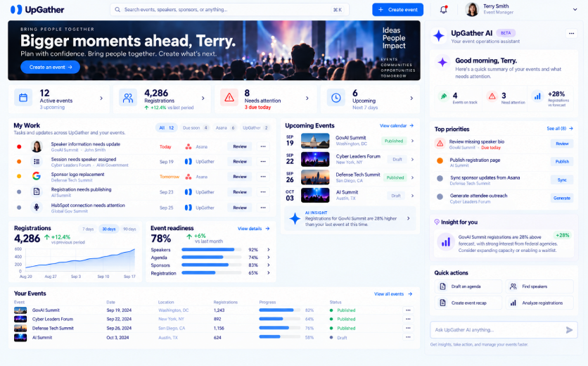Open row menu for GovAI Summit event
Screen dimensions: 588x366
pos(408,310)
